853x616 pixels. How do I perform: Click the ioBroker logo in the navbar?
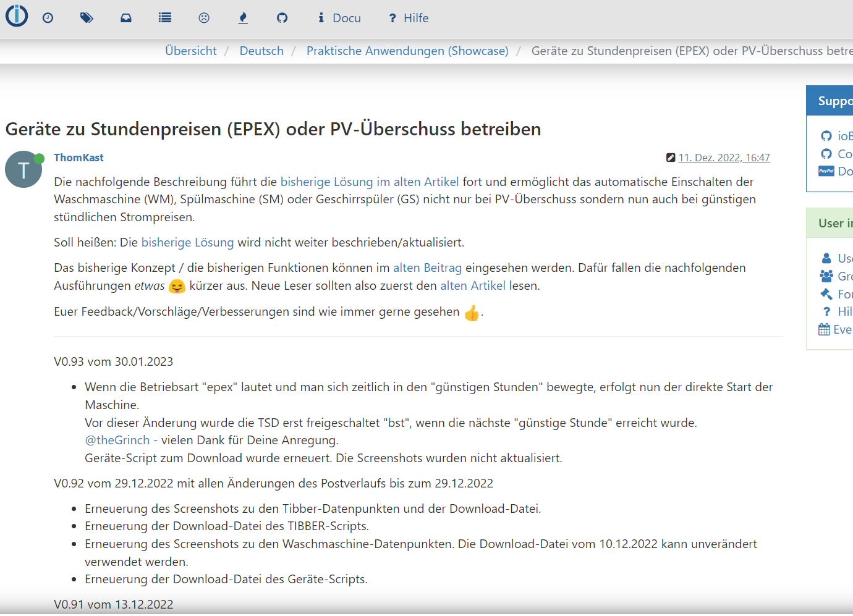pyautogui.click(x=17, y=16)
